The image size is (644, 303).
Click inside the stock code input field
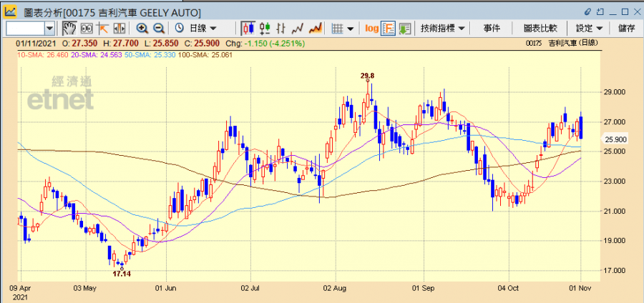(24, 29)
